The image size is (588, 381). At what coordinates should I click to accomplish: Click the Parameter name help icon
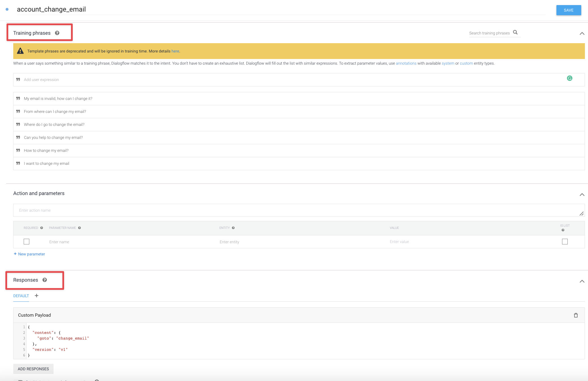point(79,228)
